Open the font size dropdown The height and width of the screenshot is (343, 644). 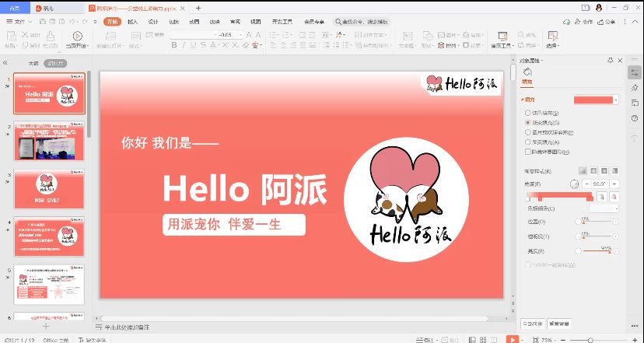click(x=241, y=35)
